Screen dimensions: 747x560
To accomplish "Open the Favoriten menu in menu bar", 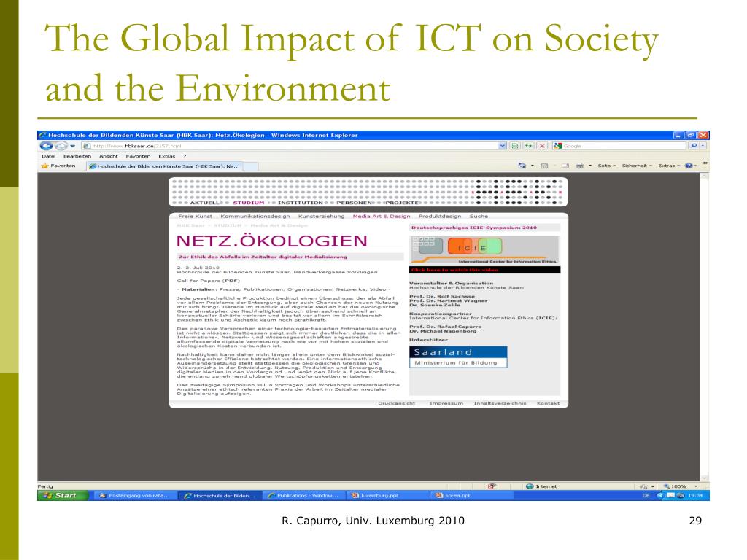I will click(138, 156).
